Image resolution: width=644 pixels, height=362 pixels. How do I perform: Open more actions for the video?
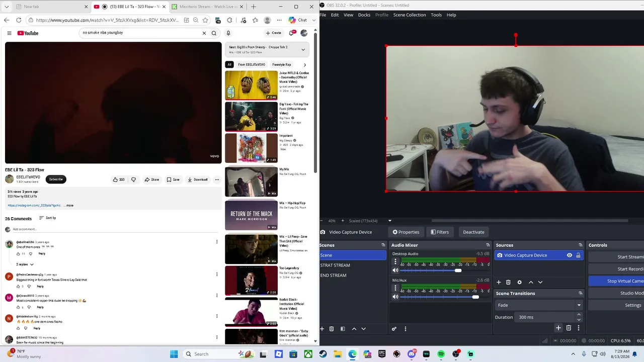coord(217,179)
